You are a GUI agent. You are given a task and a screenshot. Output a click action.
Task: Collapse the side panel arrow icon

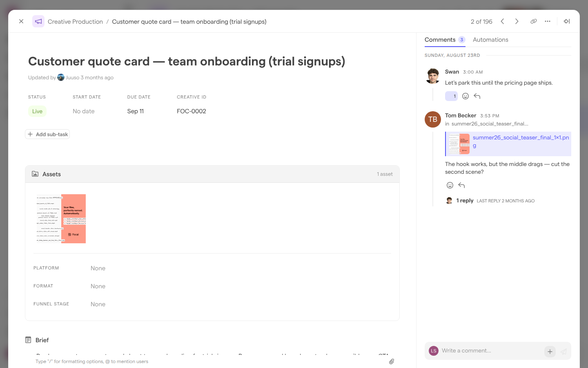[567, 21]
